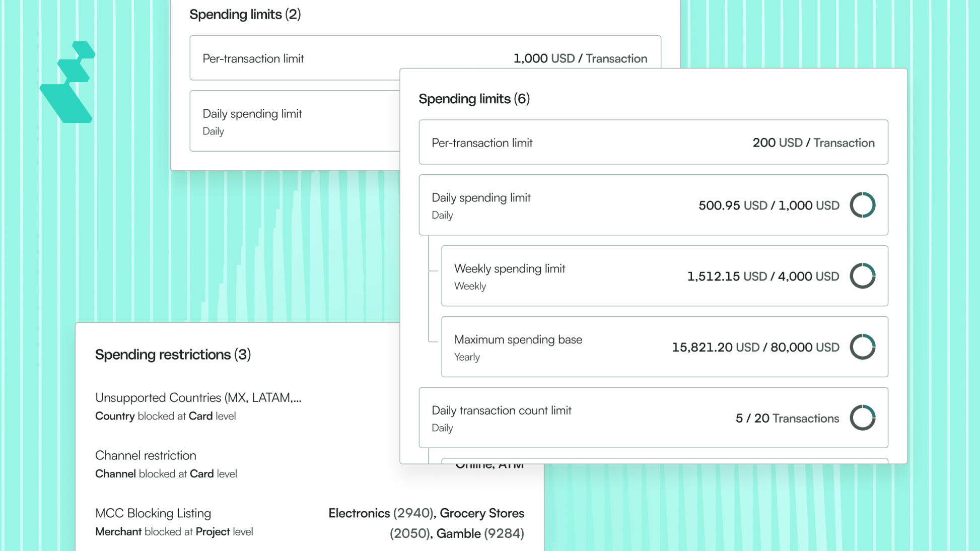Click the 5 / 20 Transactions value
This screenshot has height=551, width=980.
coord(788,419)
